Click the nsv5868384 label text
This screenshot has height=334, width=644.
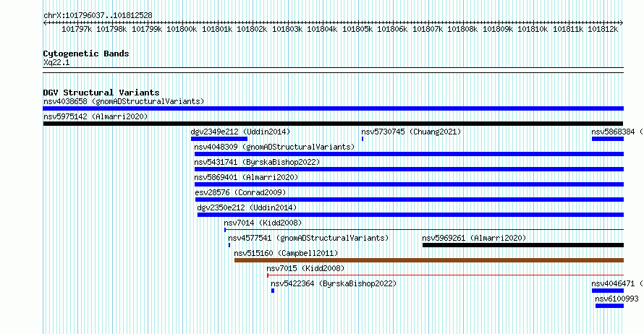(613, 132)
